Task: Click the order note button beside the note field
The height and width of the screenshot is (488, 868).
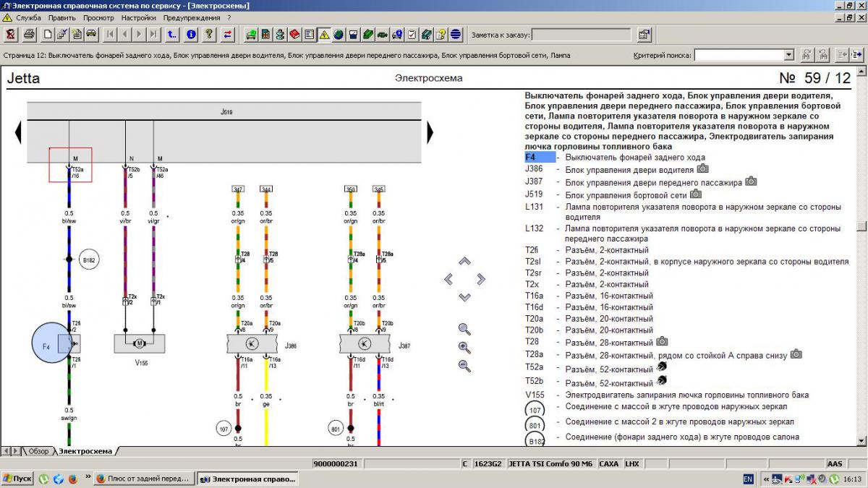Action: (x=644, y=34)
